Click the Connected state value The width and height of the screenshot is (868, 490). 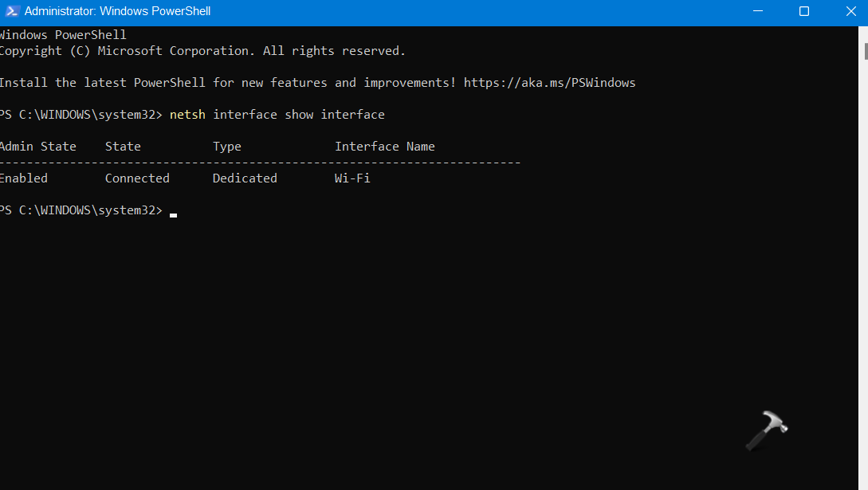point(137,178)
